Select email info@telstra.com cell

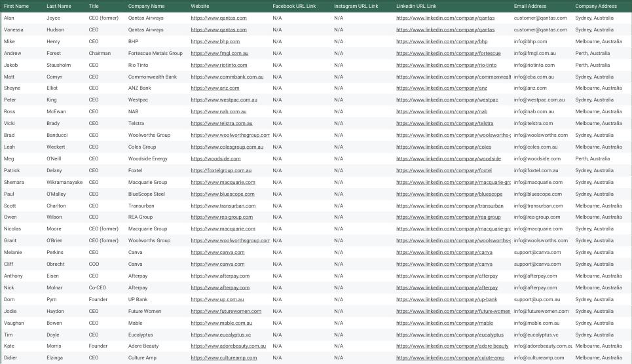tap(533, 123)
